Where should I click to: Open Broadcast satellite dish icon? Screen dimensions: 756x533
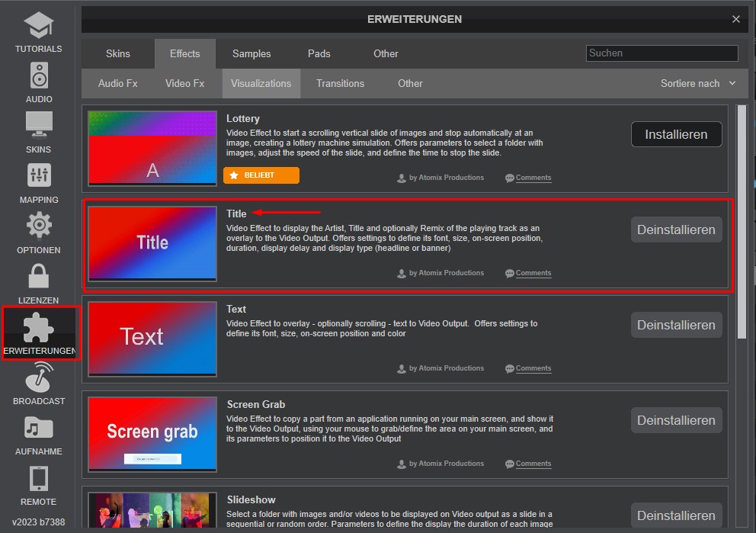(39, 377)
